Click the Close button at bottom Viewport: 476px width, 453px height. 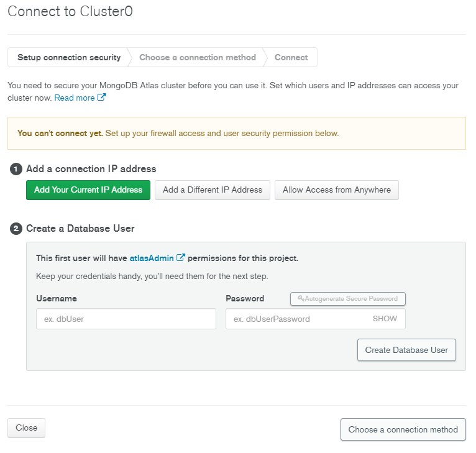tap(27, 428)
